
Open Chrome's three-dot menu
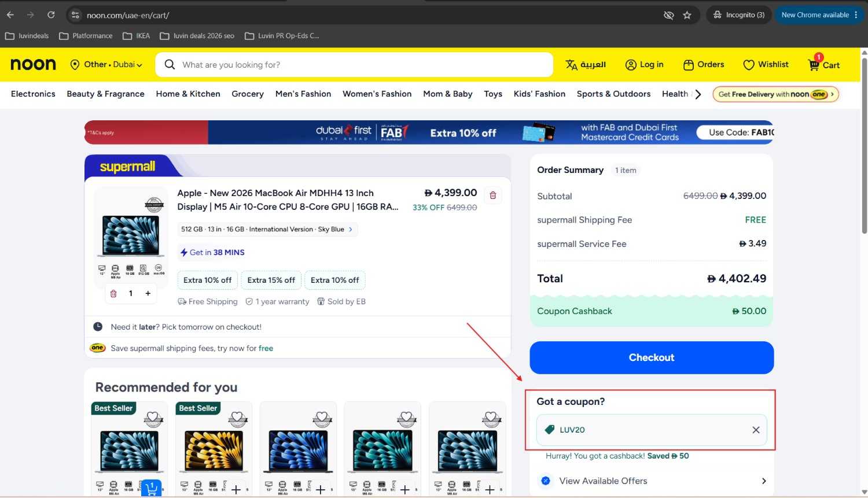tap(856, 15)
